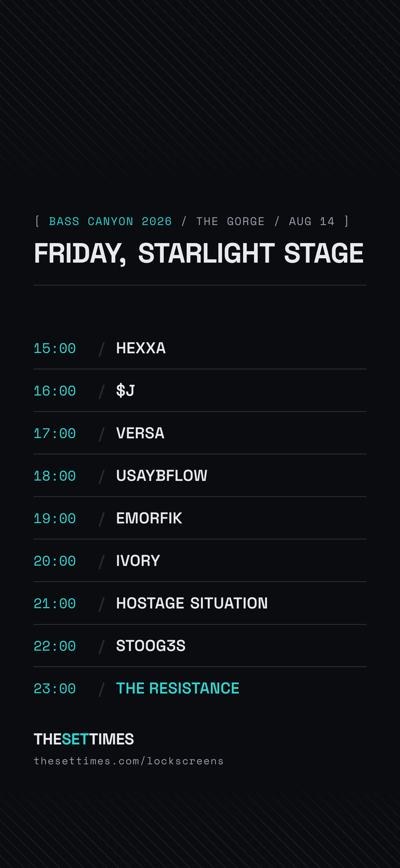400x868 pixels.
Task: Select the $J set entry
Action: tap(125, 391)
